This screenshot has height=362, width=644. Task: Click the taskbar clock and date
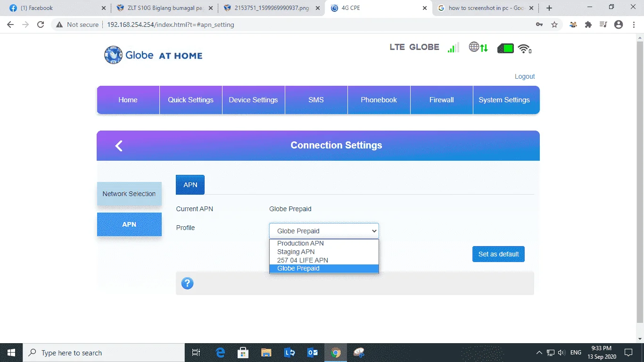click(602, 353)
